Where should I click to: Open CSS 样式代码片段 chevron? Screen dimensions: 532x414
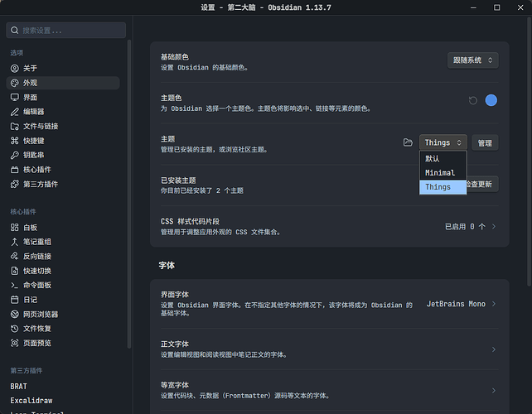[494, 226]
